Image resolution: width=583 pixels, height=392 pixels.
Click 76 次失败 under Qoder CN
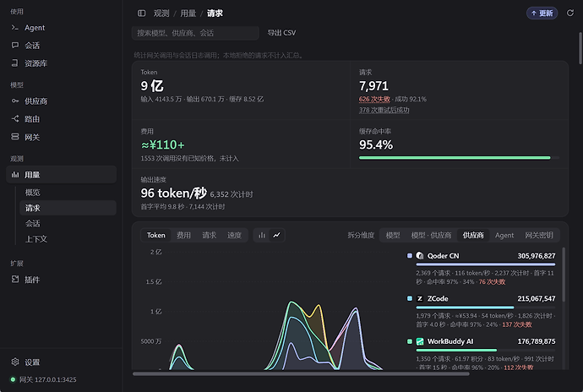click(492, 282)
